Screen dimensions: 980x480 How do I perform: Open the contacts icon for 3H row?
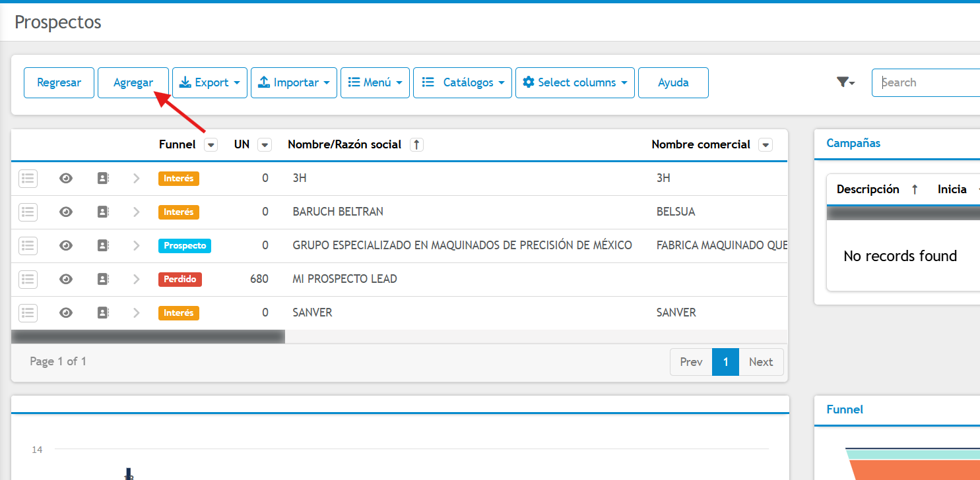(103, 178)
